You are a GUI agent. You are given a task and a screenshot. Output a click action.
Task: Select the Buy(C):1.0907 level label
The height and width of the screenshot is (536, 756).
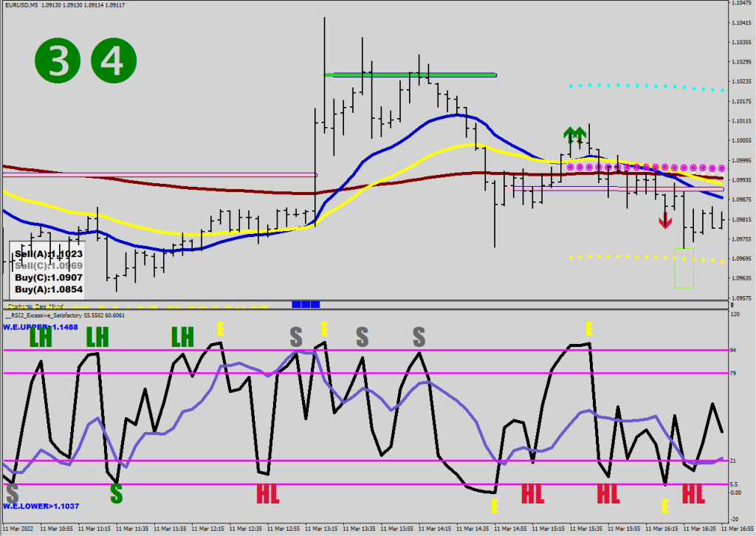click(x=49, y=278)
